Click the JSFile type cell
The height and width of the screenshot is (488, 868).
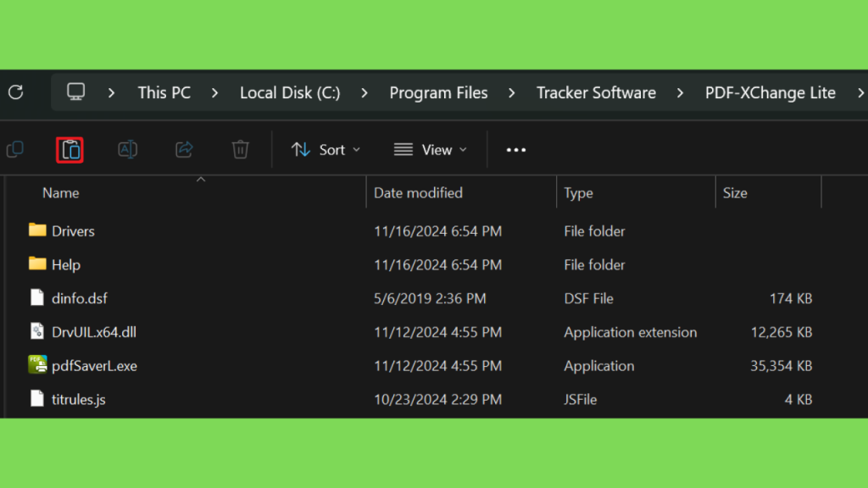tap(580, 400)
